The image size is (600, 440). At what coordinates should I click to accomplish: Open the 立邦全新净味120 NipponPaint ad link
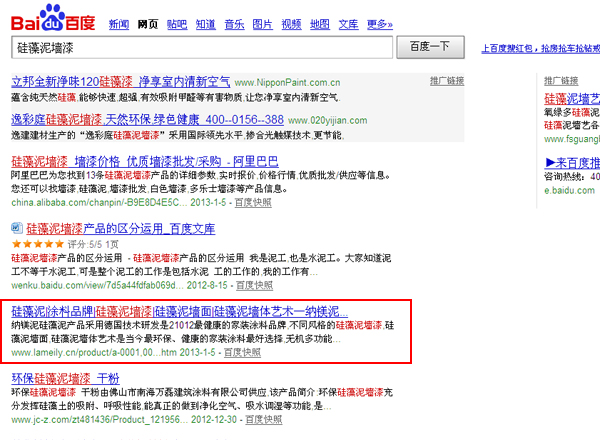coord(120,81)
